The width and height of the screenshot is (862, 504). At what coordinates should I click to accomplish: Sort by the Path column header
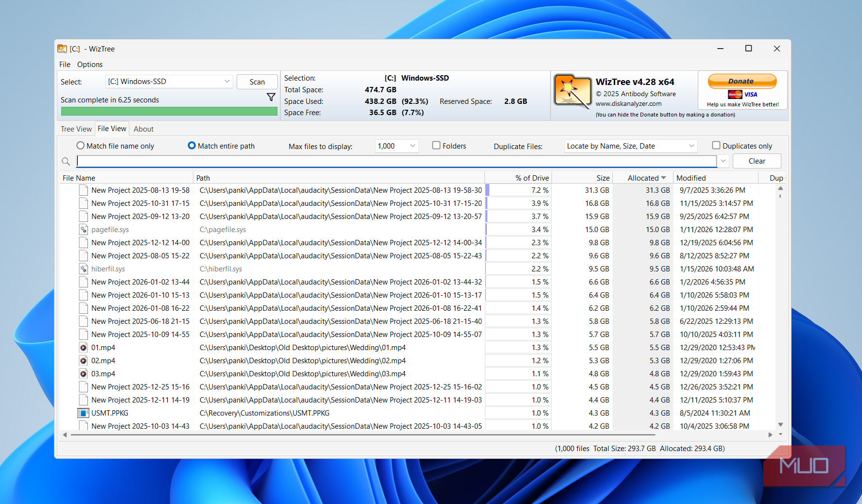tap(339, 178)
